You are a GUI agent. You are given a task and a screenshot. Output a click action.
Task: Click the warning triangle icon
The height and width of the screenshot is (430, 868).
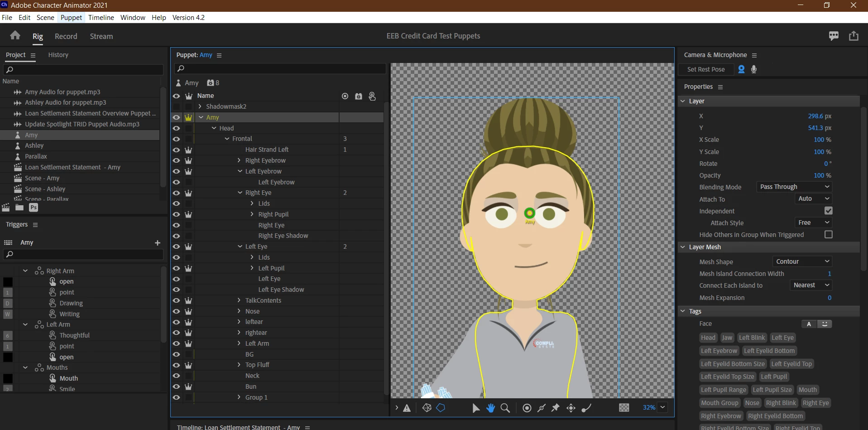pos(407,408)
